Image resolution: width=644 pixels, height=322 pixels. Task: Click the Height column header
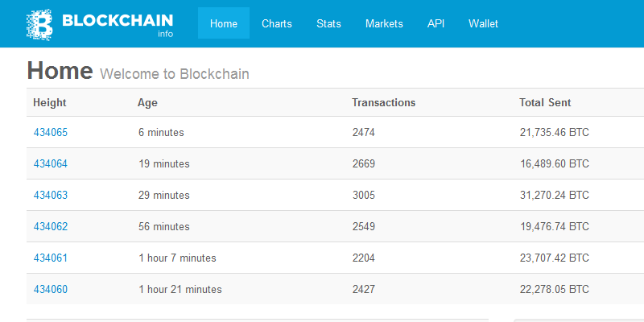coord(50,103)
